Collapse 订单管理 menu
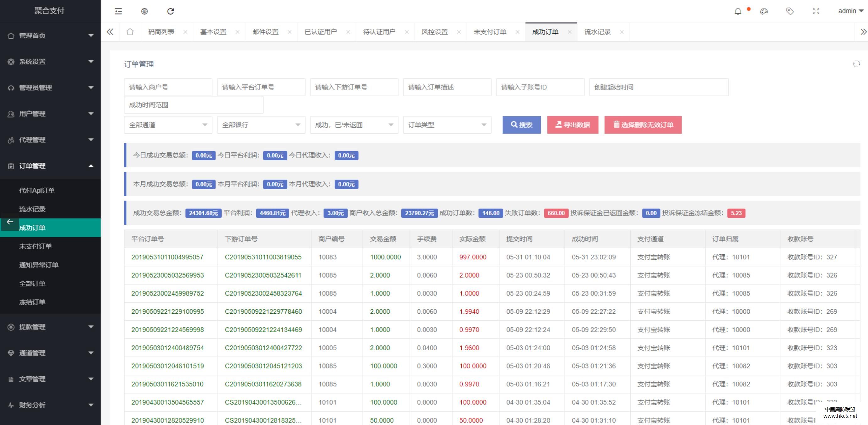 (x=50, y=166)
